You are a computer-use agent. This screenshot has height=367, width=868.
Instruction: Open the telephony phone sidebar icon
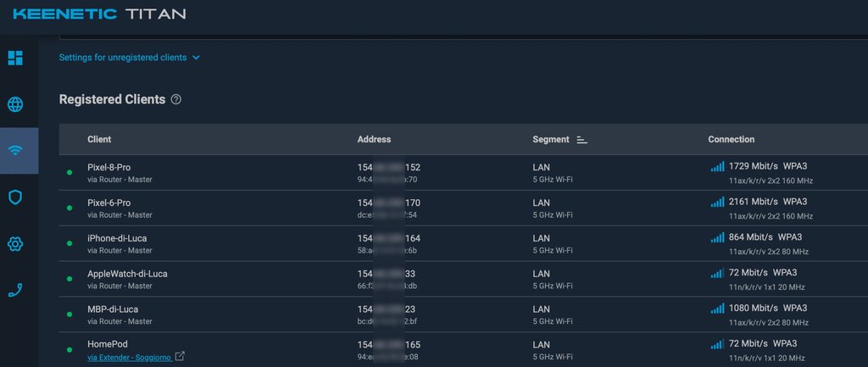15,290
